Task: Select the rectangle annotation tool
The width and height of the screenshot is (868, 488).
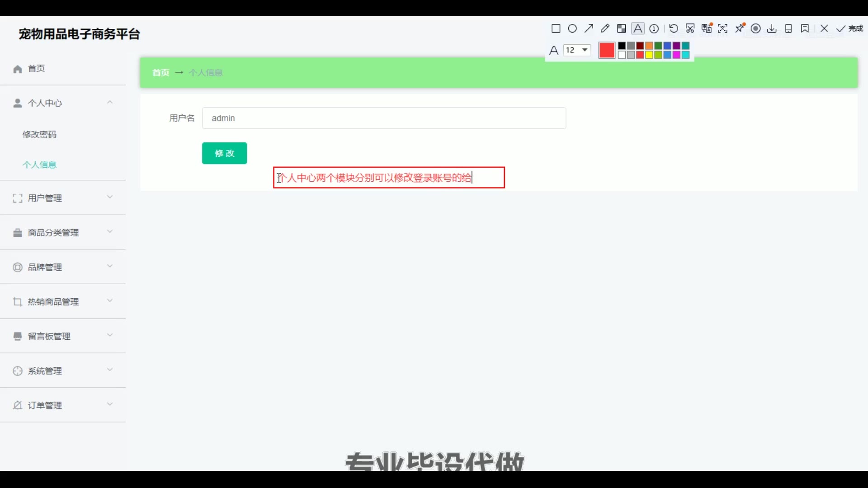Action: (x=556, y=29)
